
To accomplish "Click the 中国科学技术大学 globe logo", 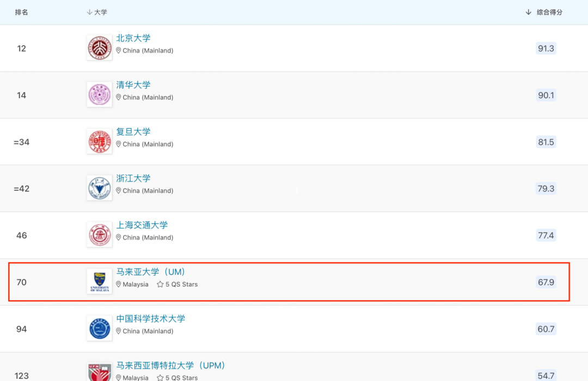I will 99,328.
